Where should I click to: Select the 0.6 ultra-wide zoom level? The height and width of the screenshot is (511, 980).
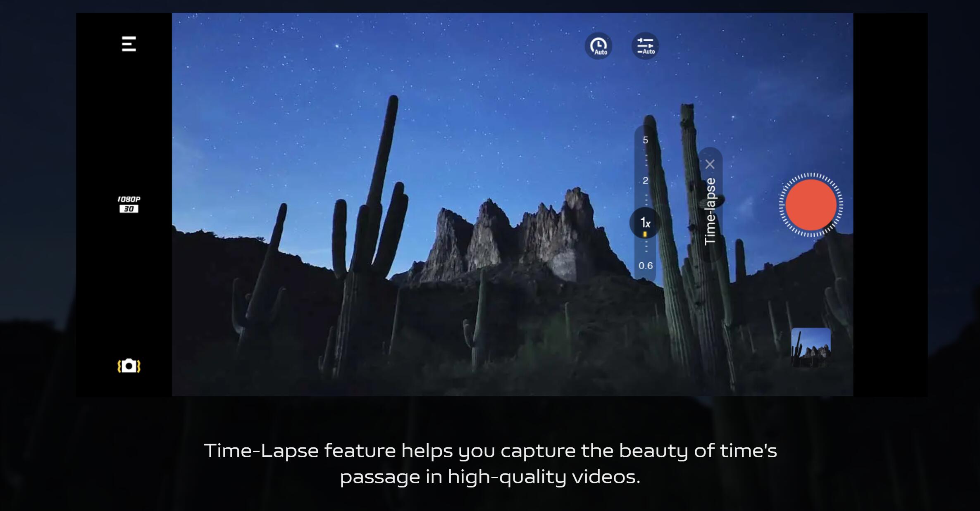pos(646,266)
